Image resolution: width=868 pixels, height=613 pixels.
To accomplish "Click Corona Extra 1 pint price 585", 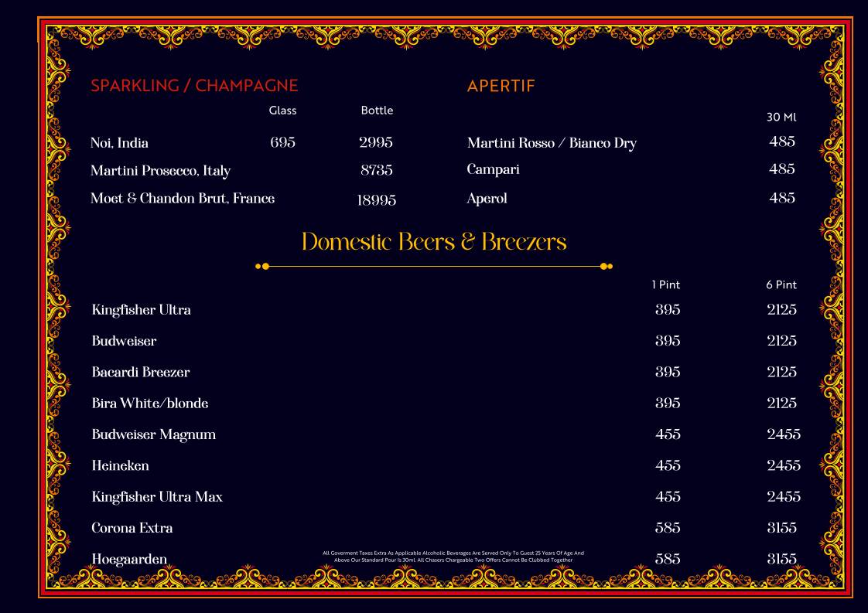I will click(668, 528).
